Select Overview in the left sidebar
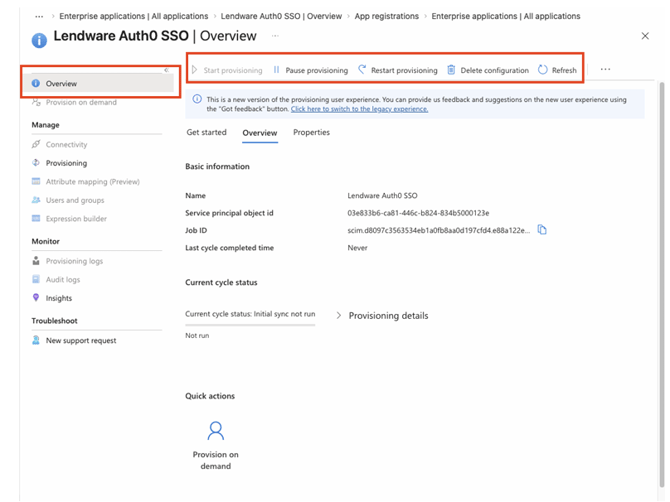Image resolution: width=670 pixels, height=502 pixels. [x=61, y=84]
